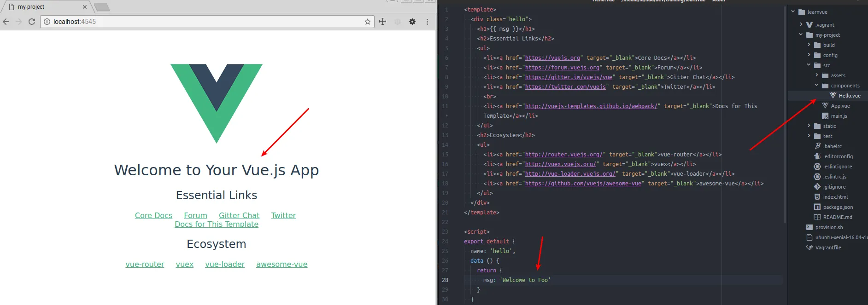Click the .babelrc Babel icon

818,146
